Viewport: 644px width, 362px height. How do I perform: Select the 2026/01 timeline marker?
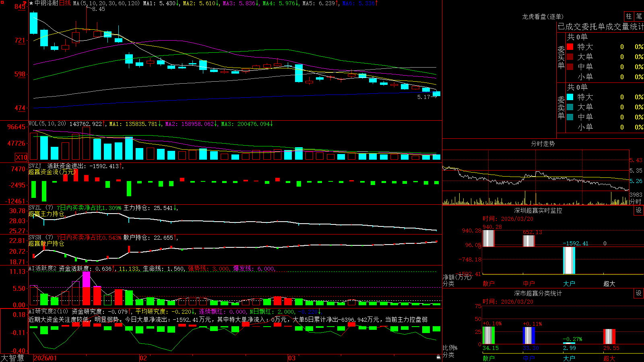pyautogui.click(x=45, y=358)
